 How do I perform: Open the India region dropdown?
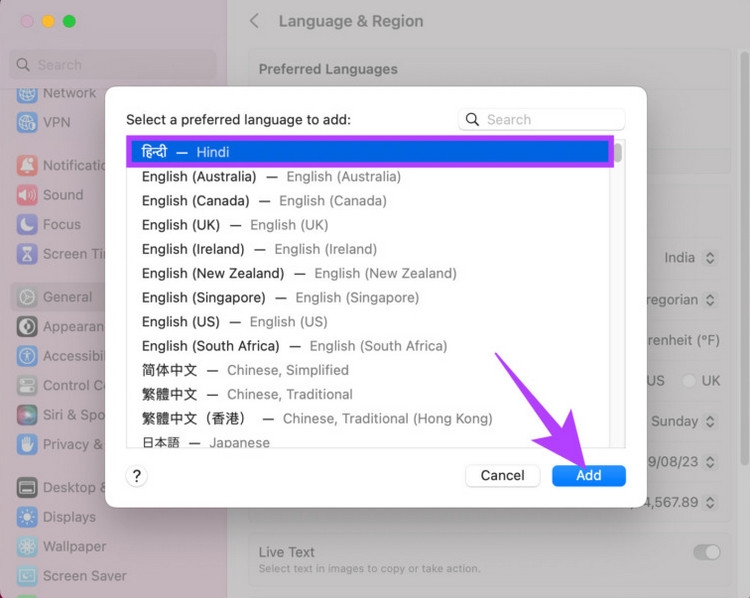pyautogui.click(x=689, y=258)
